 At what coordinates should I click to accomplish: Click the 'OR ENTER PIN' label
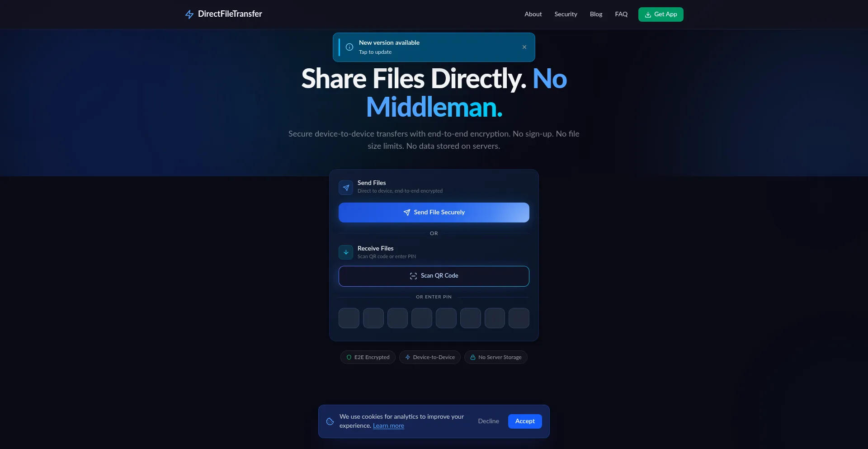tap(434, 297)
